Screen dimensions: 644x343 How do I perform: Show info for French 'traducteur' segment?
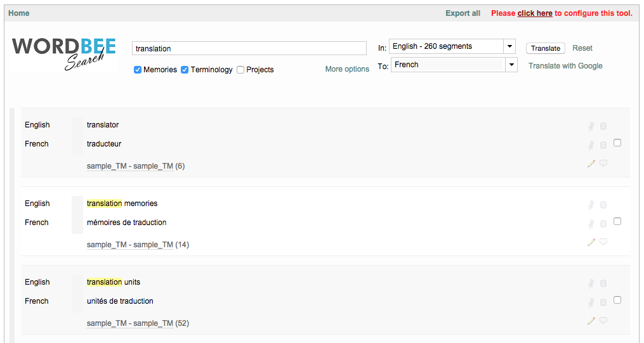point(603,145)
